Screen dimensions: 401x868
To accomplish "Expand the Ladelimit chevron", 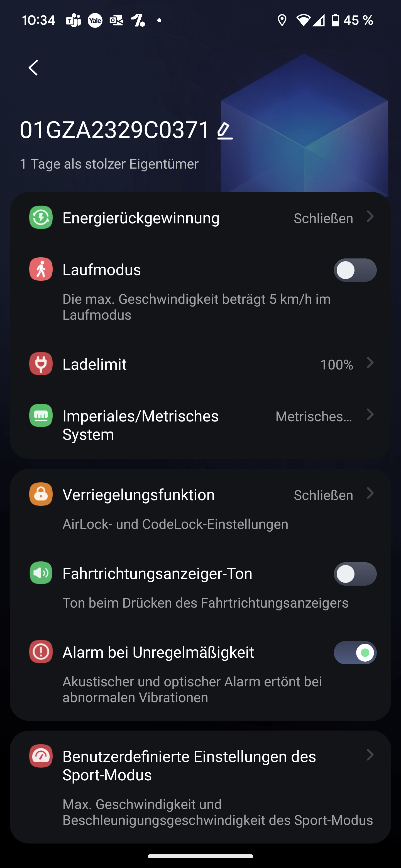I will [x=370, y=363].
